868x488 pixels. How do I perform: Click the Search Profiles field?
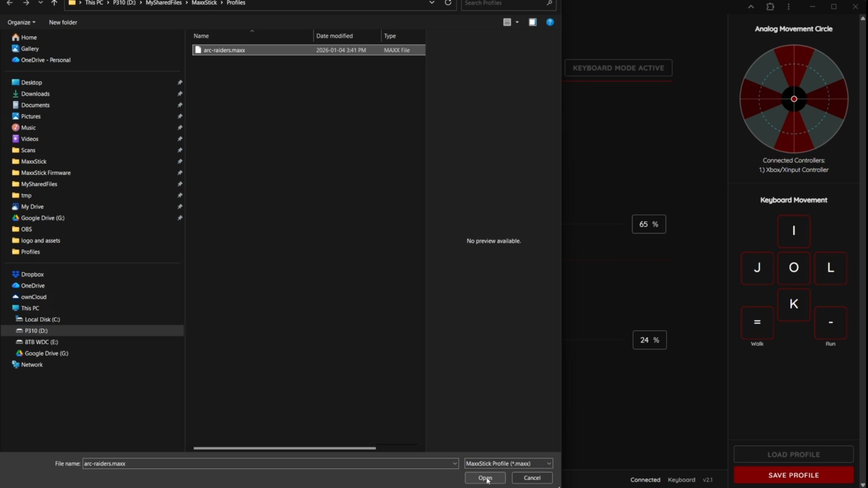pyautogui.click(x=508, y=3)
